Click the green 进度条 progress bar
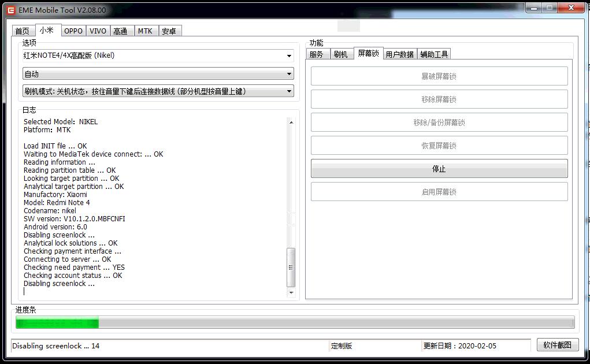The image size is (590, 364). (x=295, y=322)
